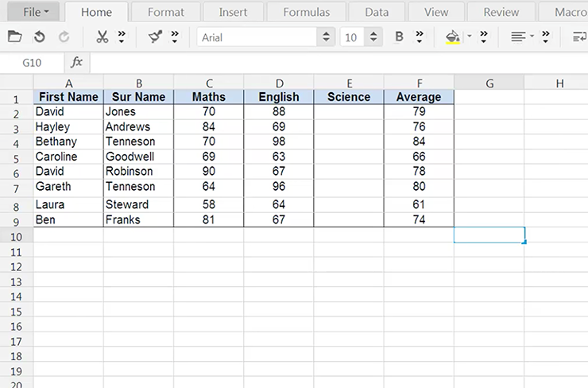Click the fx insert function icon
Image resolution: width=588 pixels, height=388 pixels.
tap(77, 62)
